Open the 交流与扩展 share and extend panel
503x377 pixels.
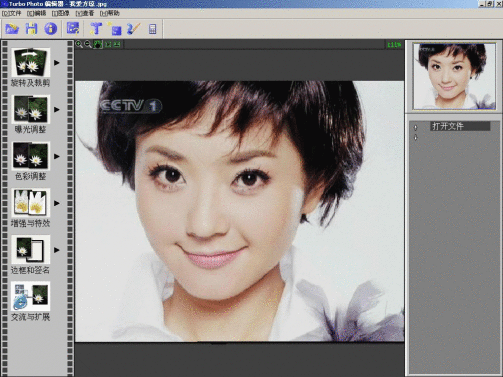click(30, 302)
